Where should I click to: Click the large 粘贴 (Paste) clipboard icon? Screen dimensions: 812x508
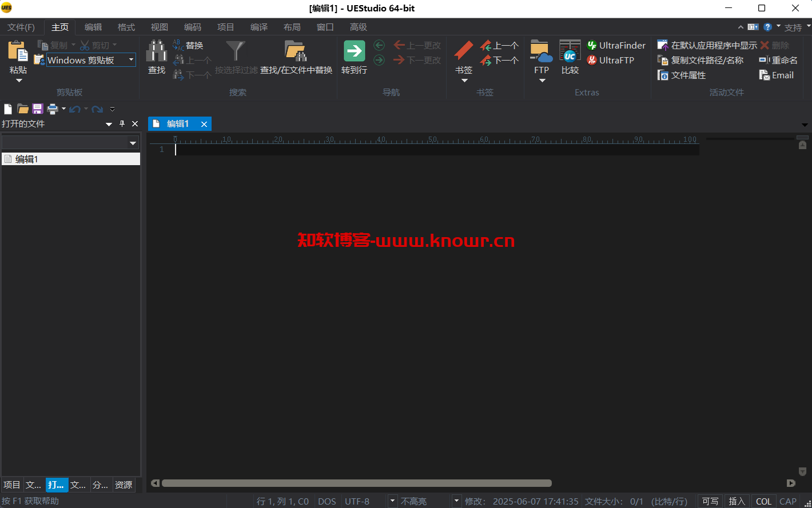pyautogui.click(x=18, y=51)
